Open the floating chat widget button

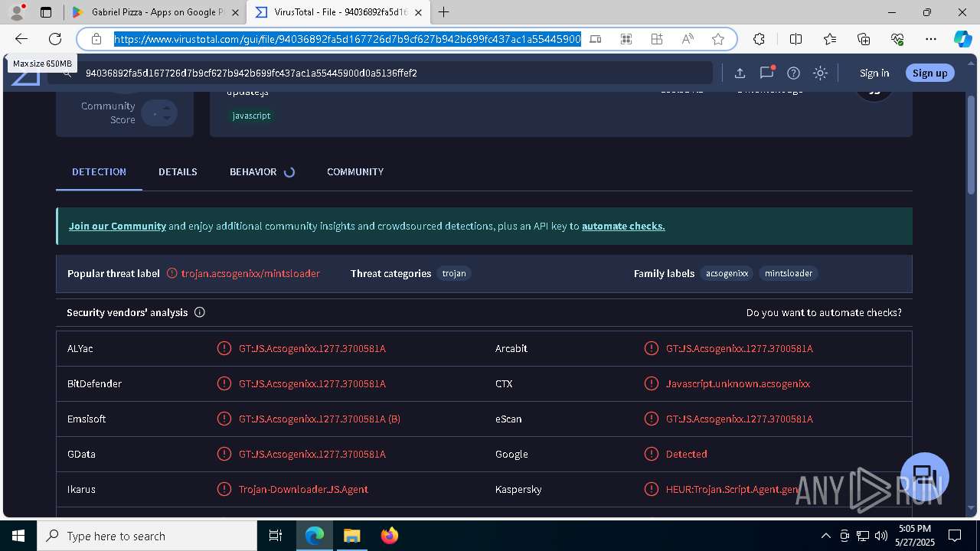925,476
